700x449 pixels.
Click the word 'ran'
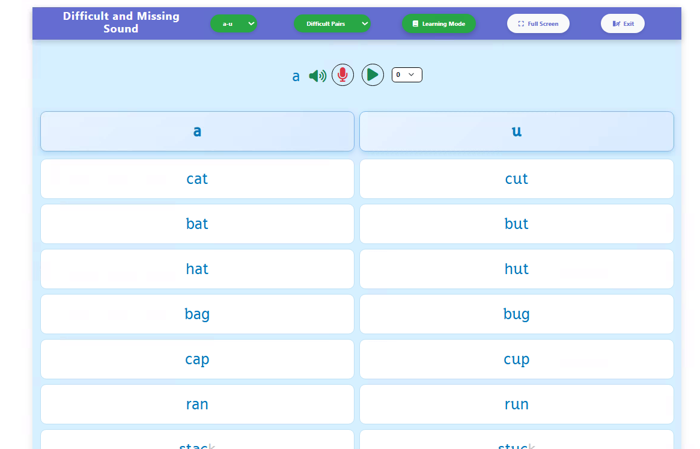197,404
